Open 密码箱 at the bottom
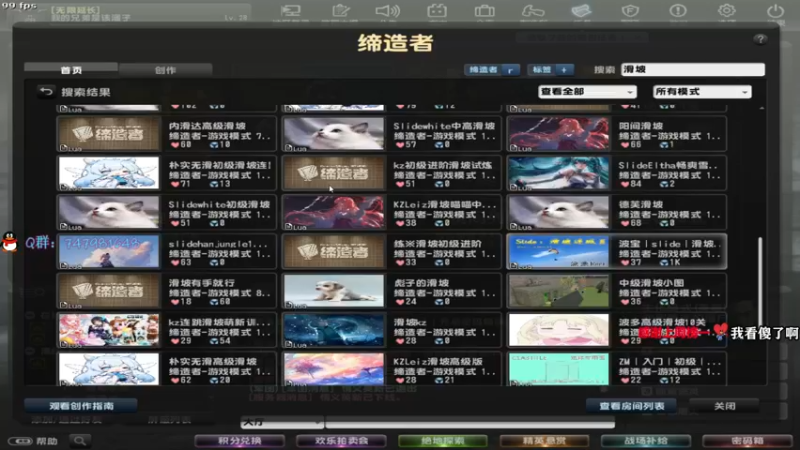The width and height of the screenshot is (800, 450). point(747,441)
